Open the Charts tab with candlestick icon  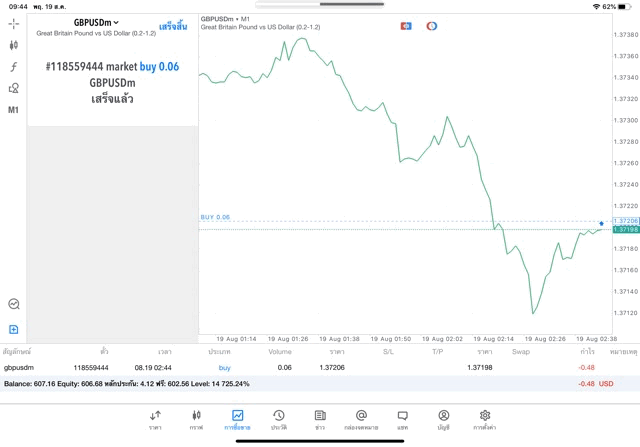[196, 420]
